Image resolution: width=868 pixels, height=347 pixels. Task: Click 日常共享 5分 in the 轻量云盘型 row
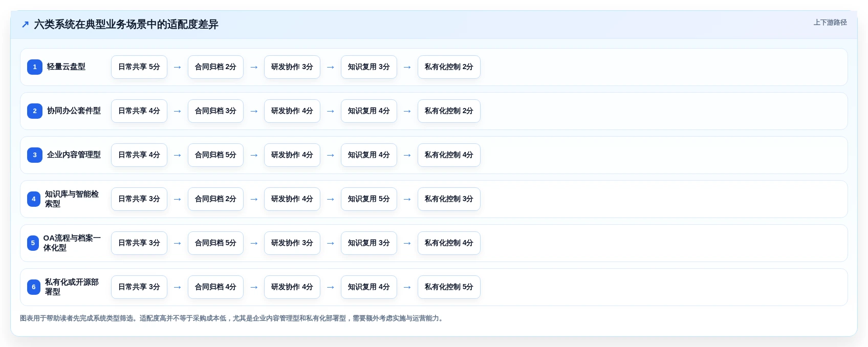[x=139, y=67]
